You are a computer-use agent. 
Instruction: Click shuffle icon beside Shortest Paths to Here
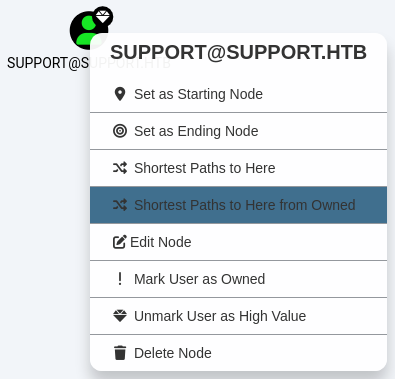(120, 168)
